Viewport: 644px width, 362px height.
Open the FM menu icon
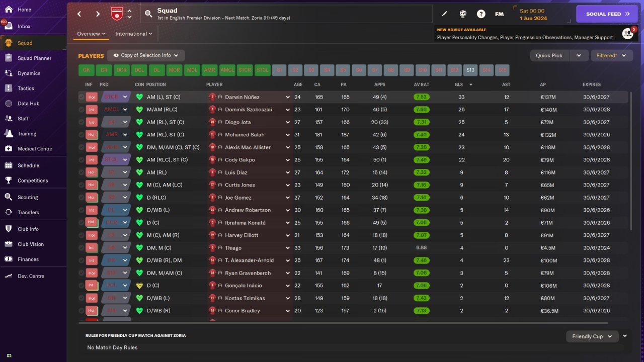(499, 14)
